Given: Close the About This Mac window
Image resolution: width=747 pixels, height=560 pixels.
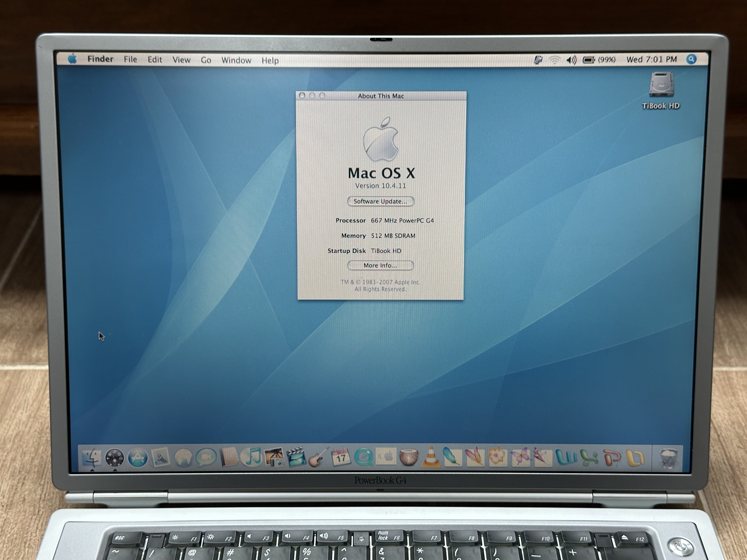Looking at the screenshot, I should (x=302, y=96).
